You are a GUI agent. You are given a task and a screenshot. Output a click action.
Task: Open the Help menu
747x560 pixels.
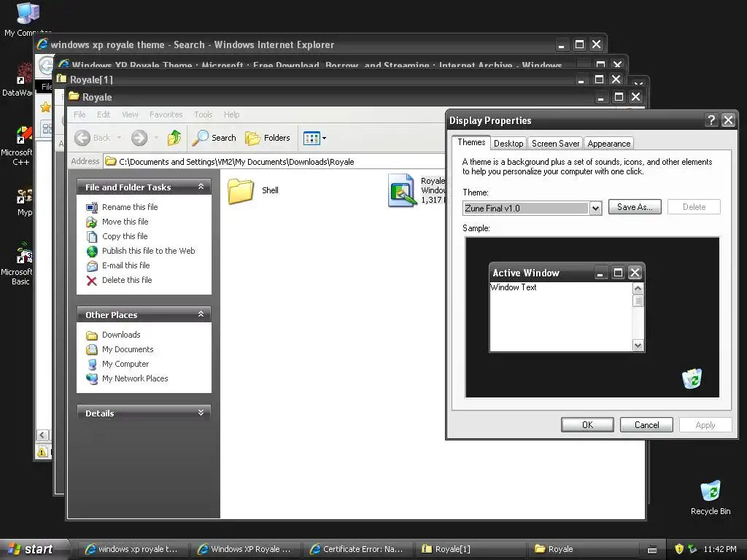(231, 114)
